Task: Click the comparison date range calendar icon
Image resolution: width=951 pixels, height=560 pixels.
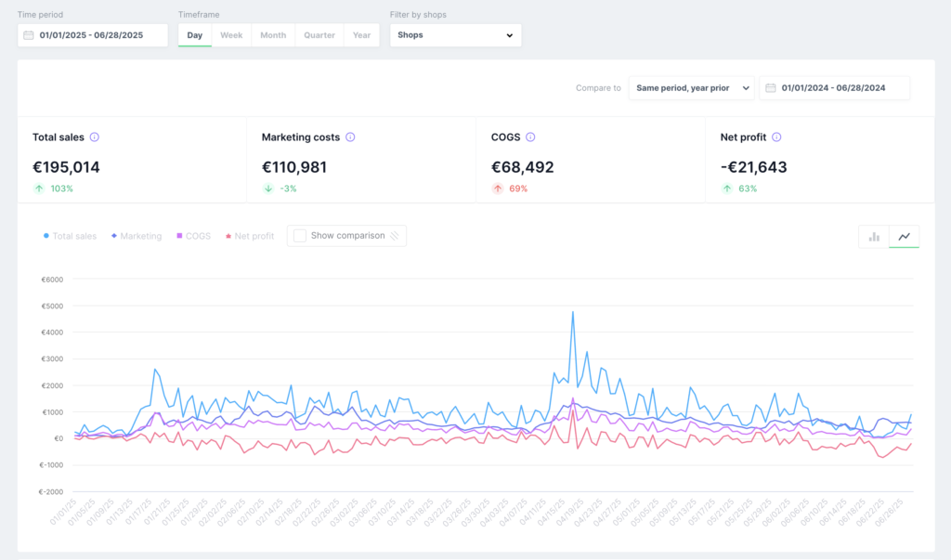Action: 770,88
